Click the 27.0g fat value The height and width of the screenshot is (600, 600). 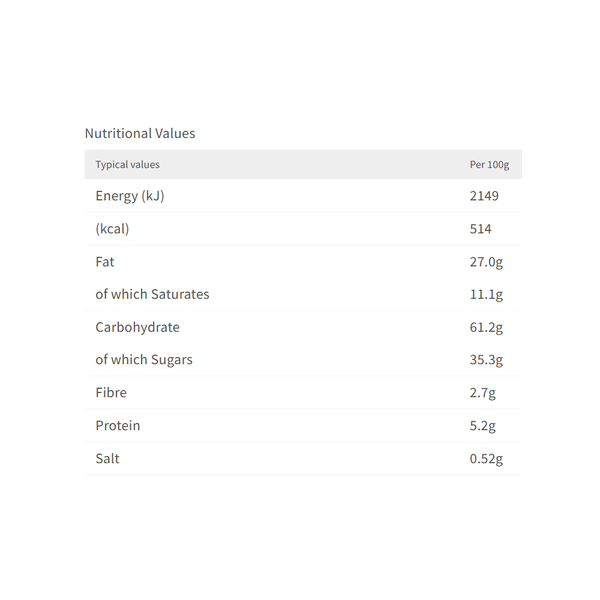486,262
